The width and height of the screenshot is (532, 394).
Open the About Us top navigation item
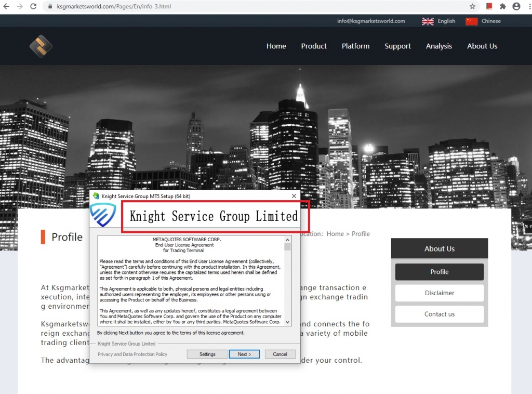coord(482,46)
